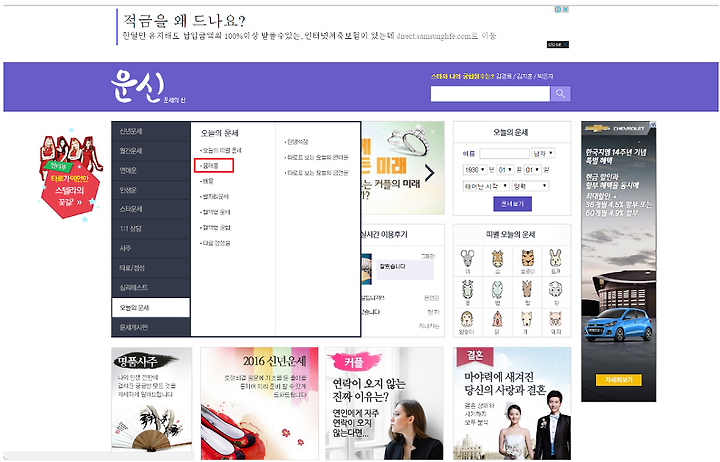Click the name input field
Viewport: 720px width, 462px height.
coord(504,153)
